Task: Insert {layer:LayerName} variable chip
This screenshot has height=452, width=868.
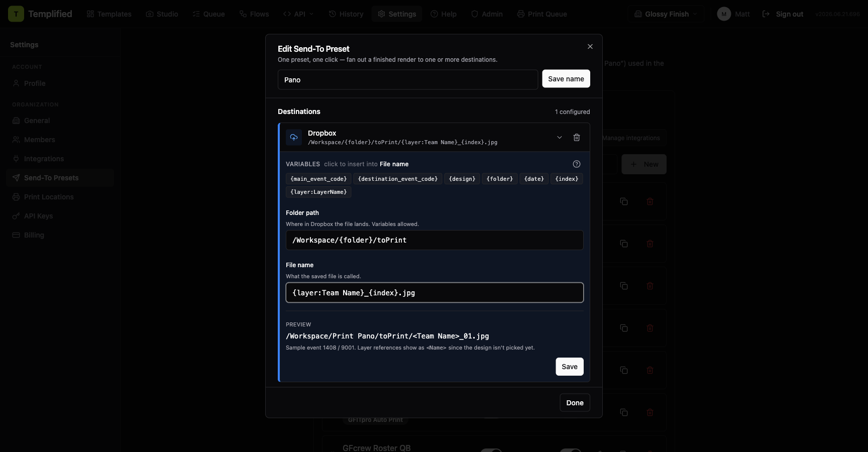Action: click(318, 192)
